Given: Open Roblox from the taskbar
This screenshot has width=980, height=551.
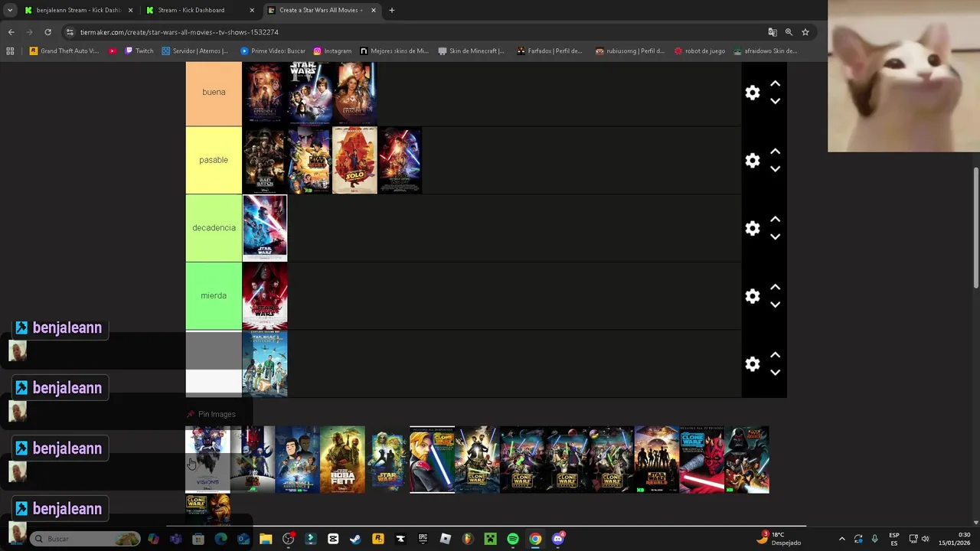Looking at the screenshot, I should pyautogui.click(x=445, y=539).
